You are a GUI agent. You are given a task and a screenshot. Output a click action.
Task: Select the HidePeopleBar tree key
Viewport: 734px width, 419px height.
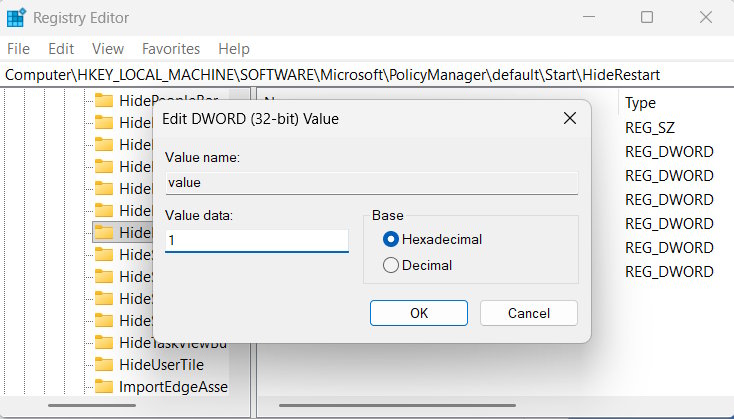[169, 100]
